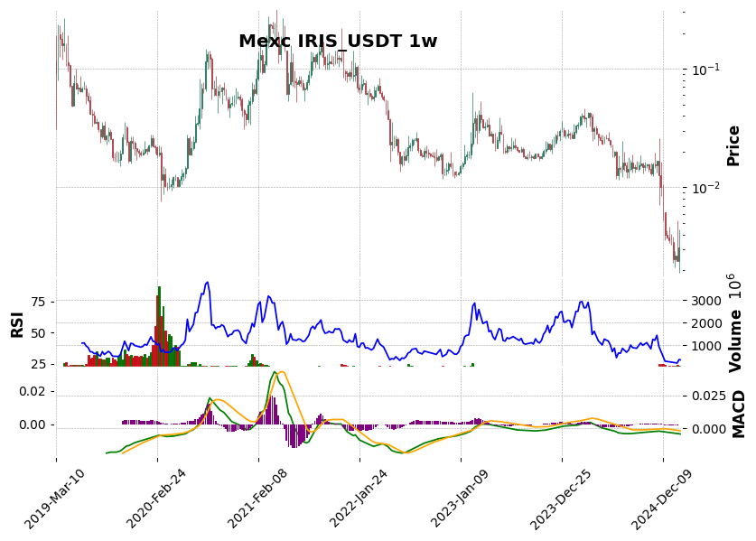Click the volume 1000 tick label

point(706,346)
